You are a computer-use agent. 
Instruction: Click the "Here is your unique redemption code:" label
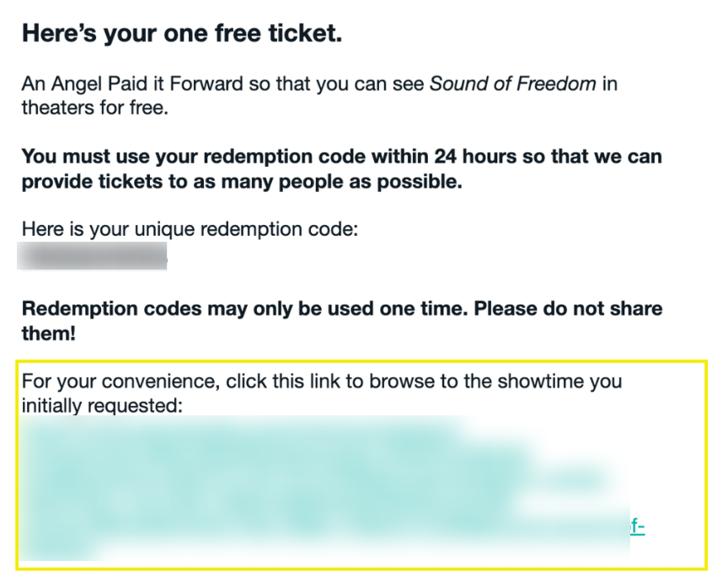(x=190, y=229)
